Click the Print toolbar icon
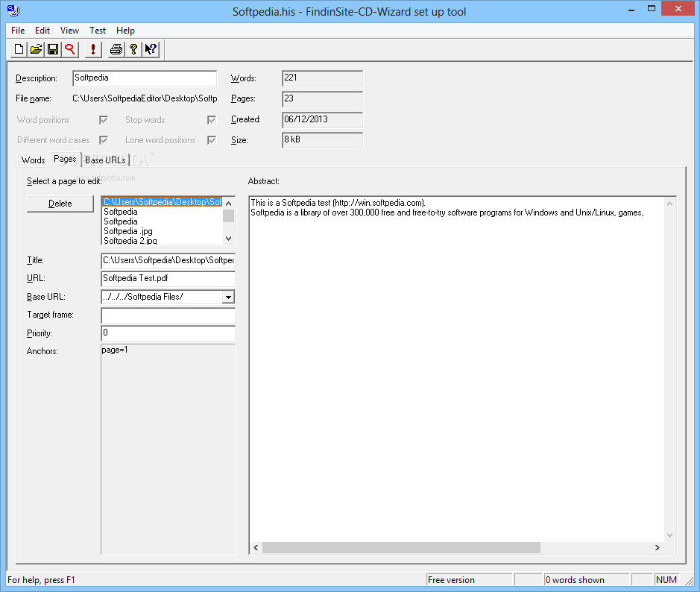700x592 pixels. pos(116,49)
